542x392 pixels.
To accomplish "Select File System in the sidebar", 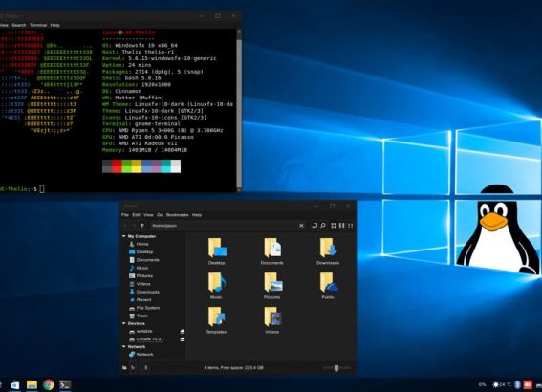I will pos(144,308).
